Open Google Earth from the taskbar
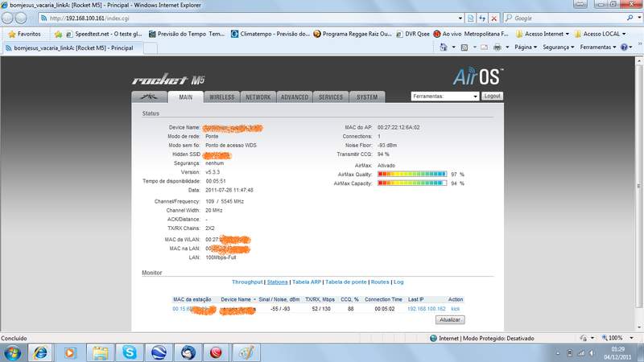 pos(159,353)
